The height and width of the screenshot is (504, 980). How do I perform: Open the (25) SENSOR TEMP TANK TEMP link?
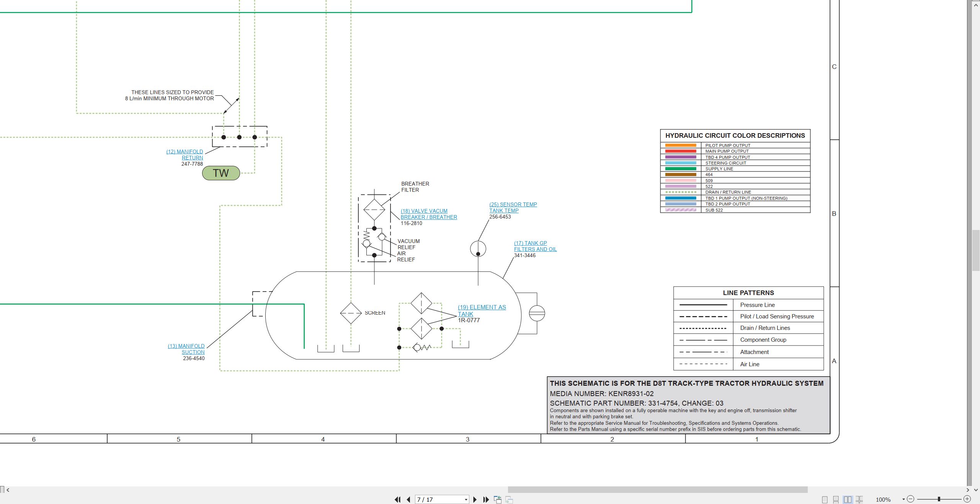pyautogui.click(x=513, y=207)
